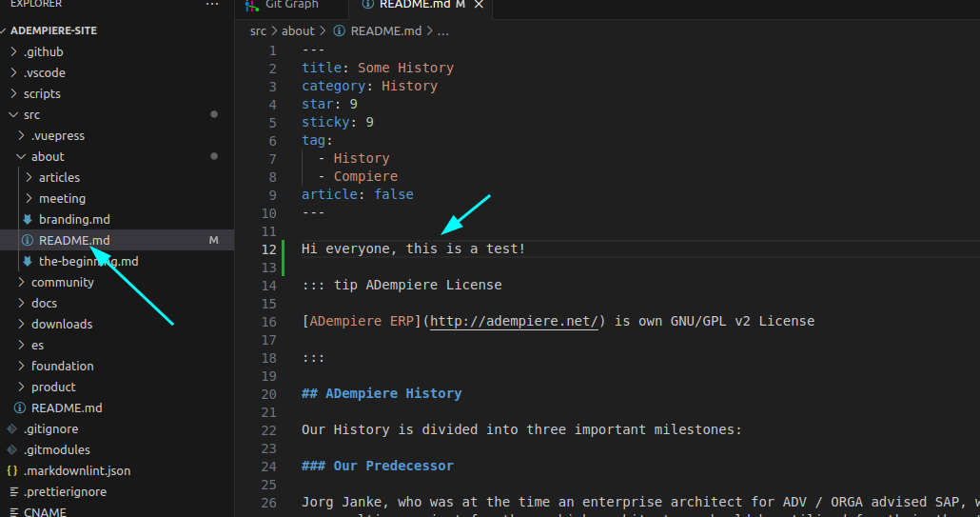
Task: Click the 'Our History is divided' paragraph
Action: [x=521, y=430]
